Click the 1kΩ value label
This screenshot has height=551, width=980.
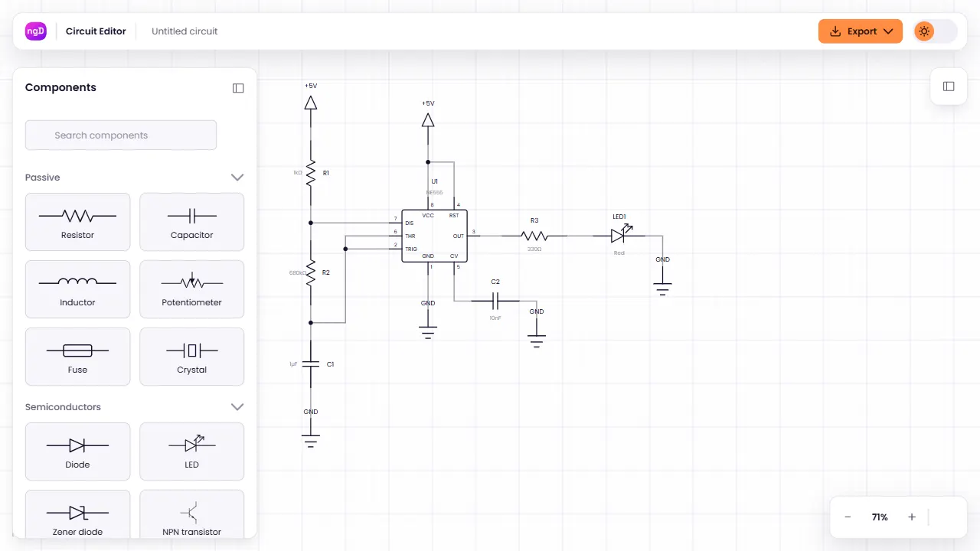pyautogui.click(x=298, y=173)
